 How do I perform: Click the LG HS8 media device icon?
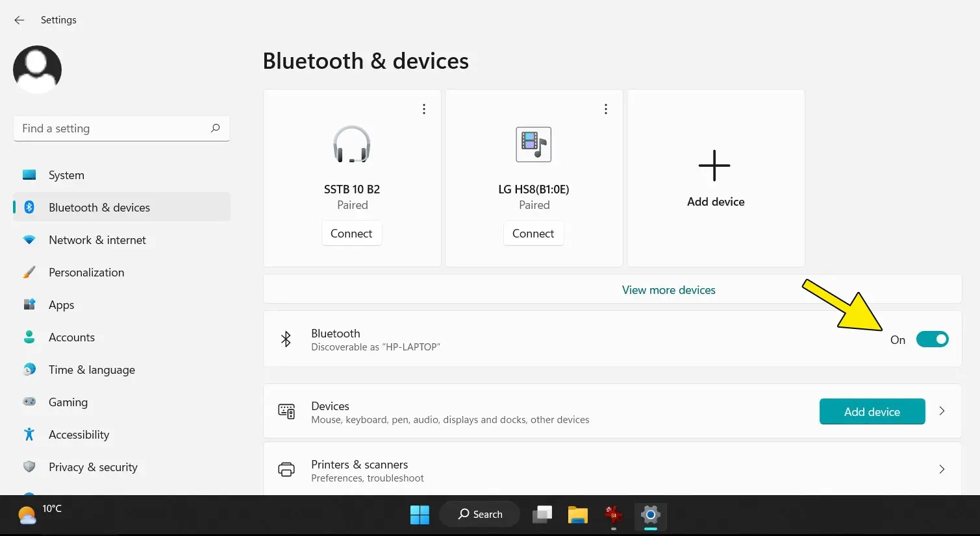(533, 144)
